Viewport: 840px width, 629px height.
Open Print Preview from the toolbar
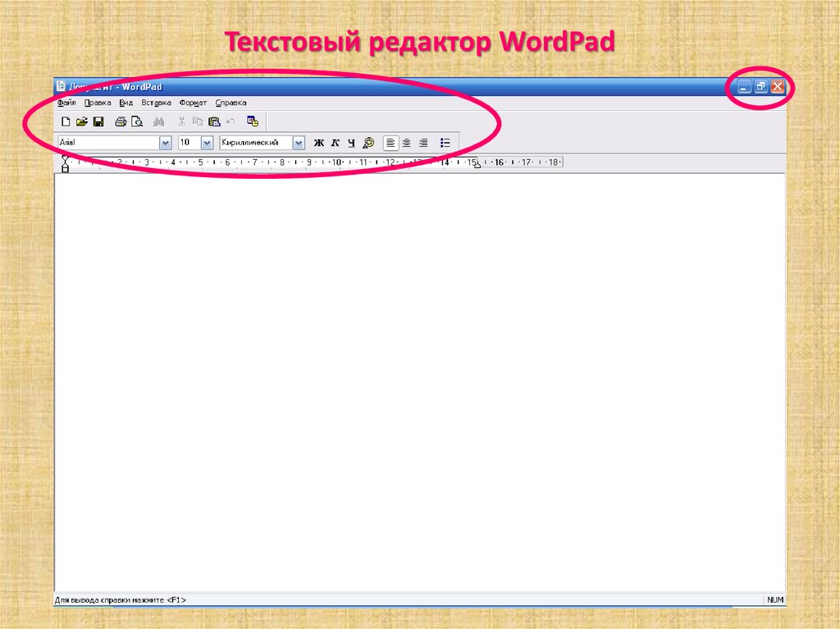point(136,122)
